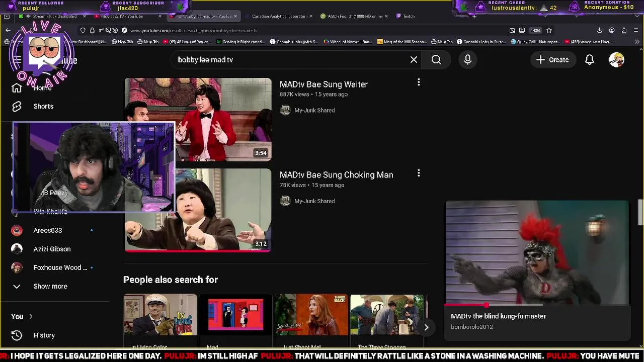The height and width of the screenshot is (362, 644).
Task: Open the YouTube account avatar menu
Action: tap(617, 60)
